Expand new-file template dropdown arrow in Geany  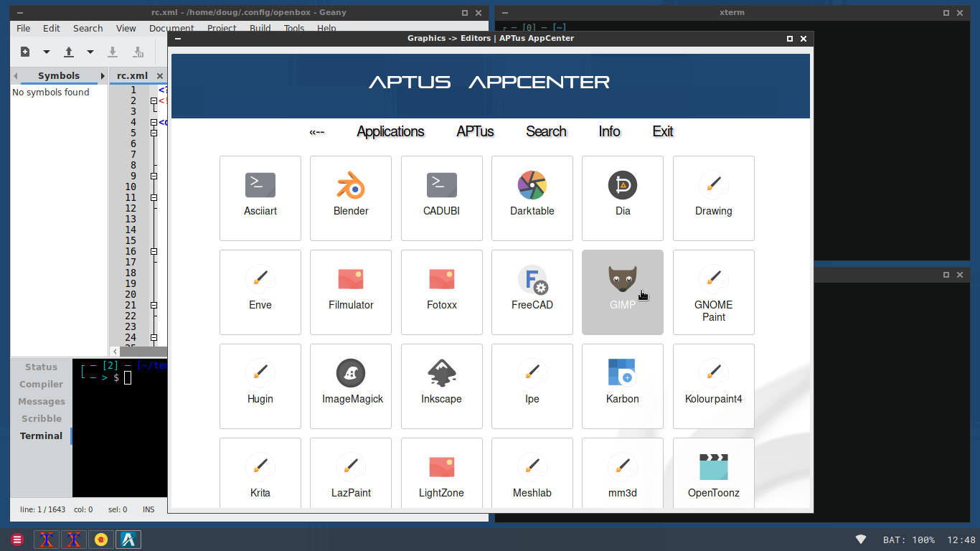tap(47, 52)
